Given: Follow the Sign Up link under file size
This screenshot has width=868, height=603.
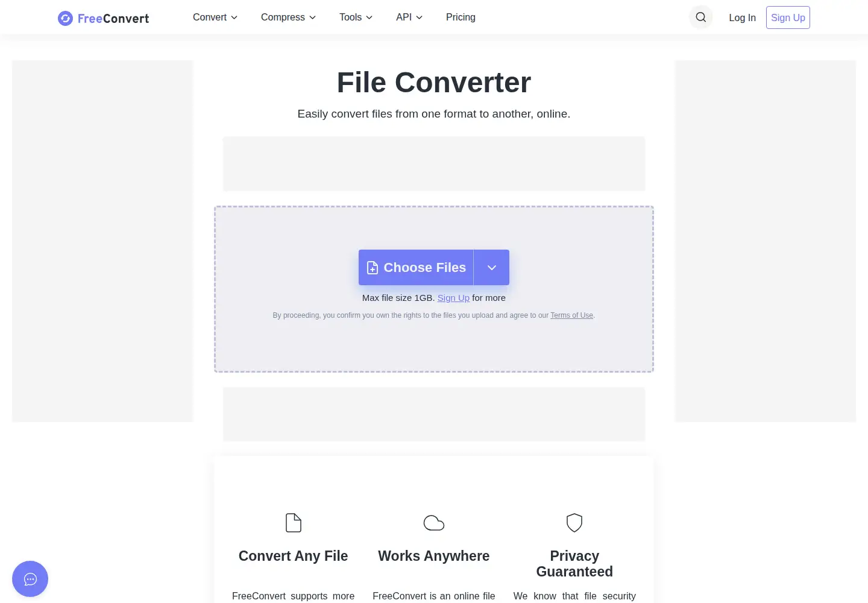Looking at the screenshot, I should coord(453,298).
